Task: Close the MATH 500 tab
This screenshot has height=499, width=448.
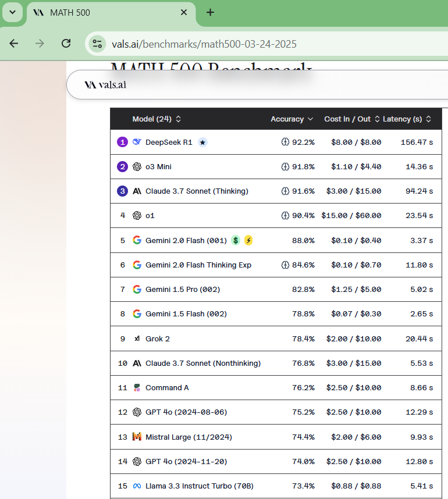Action: coord(184,12)
